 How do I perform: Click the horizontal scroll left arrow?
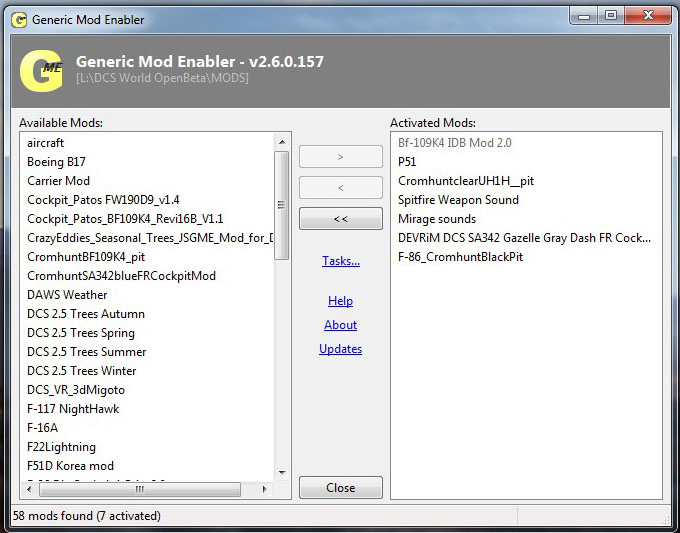point(29,489)
